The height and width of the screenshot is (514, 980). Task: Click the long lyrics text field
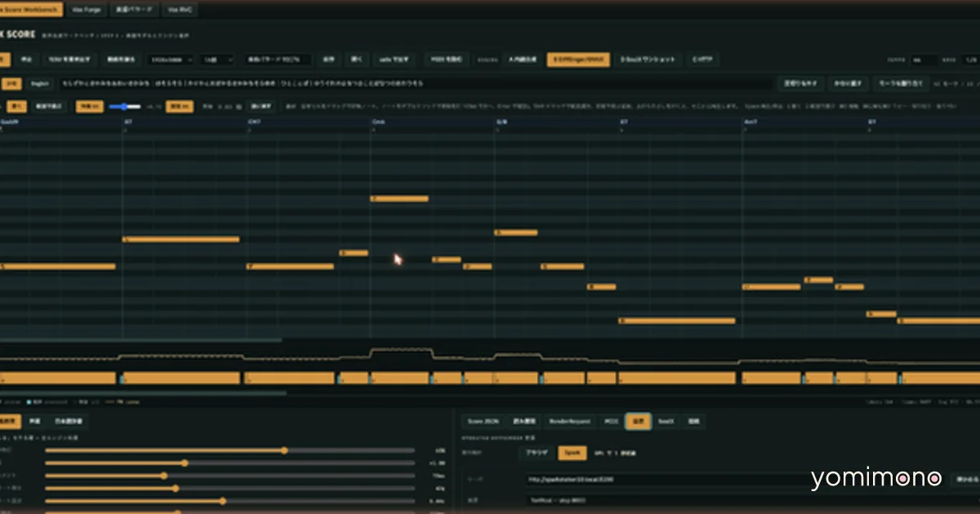coord(415,83)
